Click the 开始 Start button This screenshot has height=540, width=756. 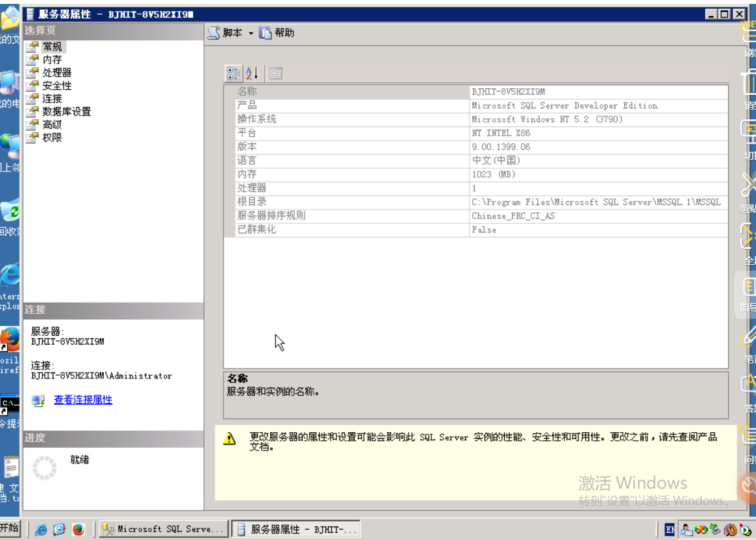10,528
